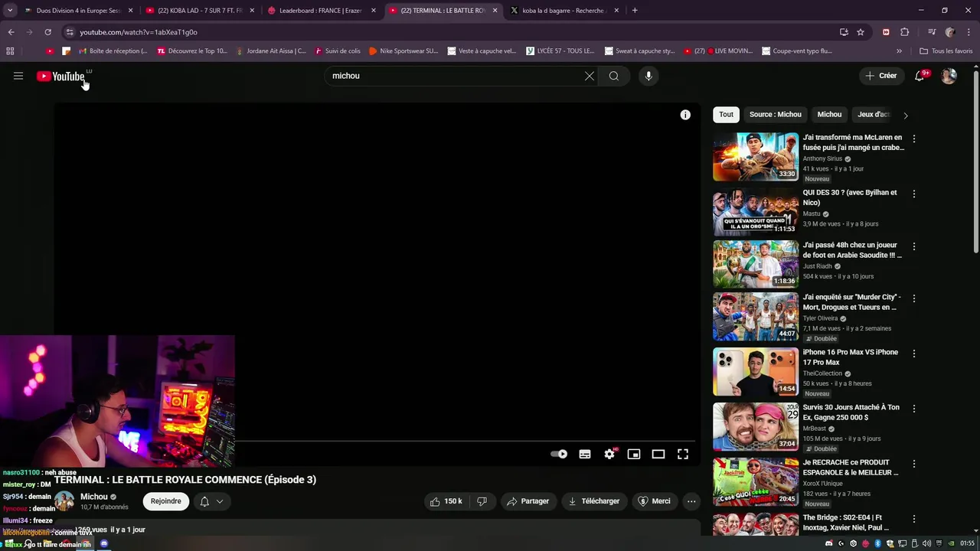Open Michou's channel avatar
Screen dimensions: 980x551
tap(64, 501)
